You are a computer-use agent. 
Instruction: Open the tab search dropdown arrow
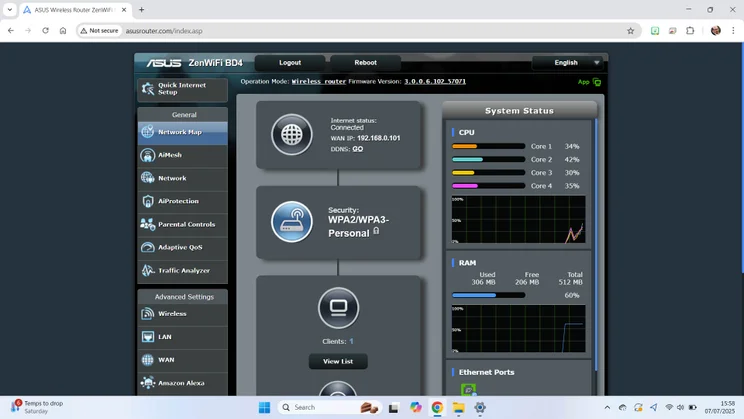9,9
